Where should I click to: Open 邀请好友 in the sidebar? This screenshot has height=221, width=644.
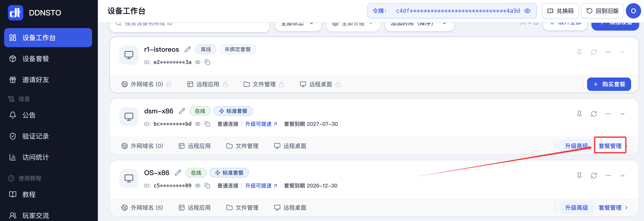pos(48,80)
